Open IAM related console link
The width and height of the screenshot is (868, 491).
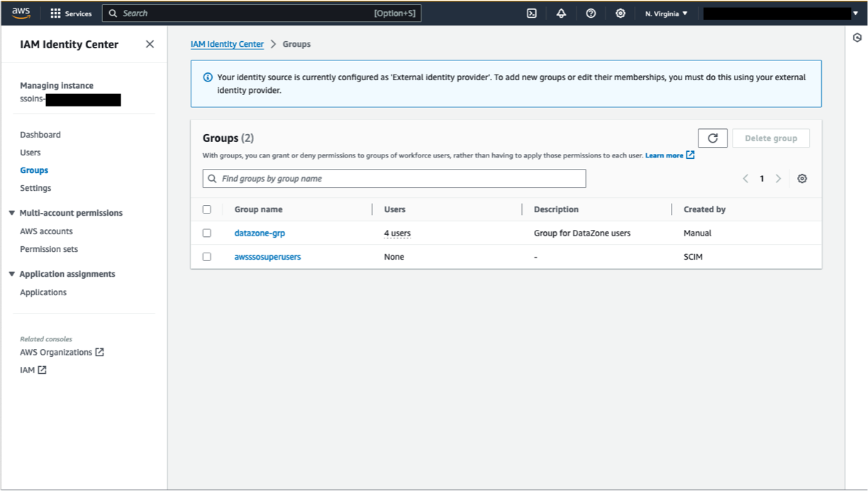(x=27, y=370)
